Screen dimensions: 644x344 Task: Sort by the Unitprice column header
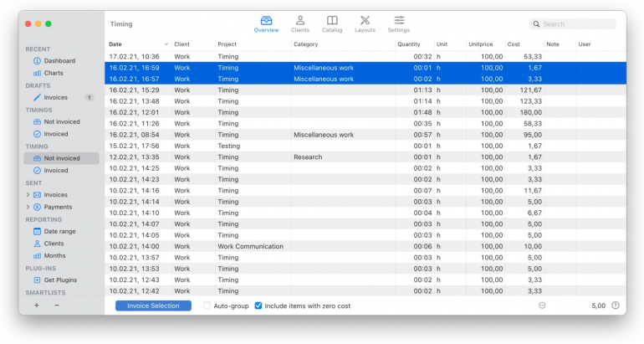(485, 44)
